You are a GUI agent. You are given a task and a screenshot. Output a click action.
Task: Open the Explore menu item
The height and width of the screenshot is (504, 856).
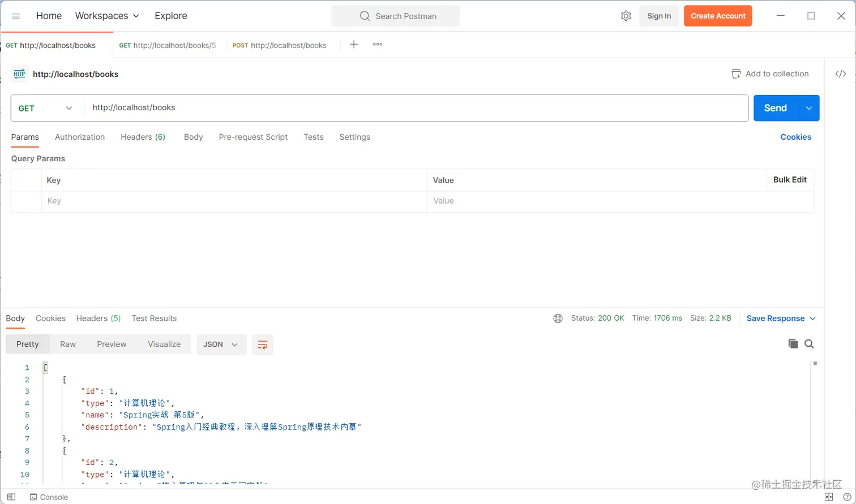point(171,16)
